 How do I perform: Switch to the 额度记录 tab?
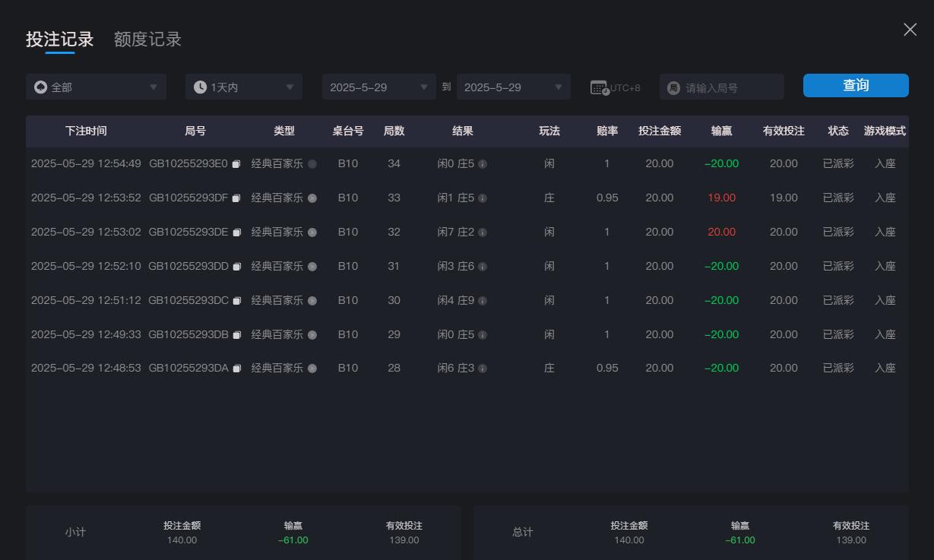(x=148, y=39)
